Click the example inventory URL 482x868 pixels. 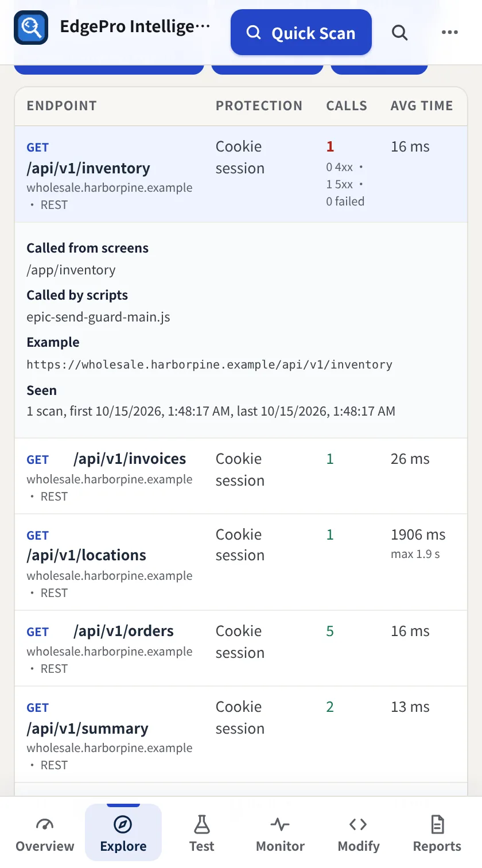(209, 365)
